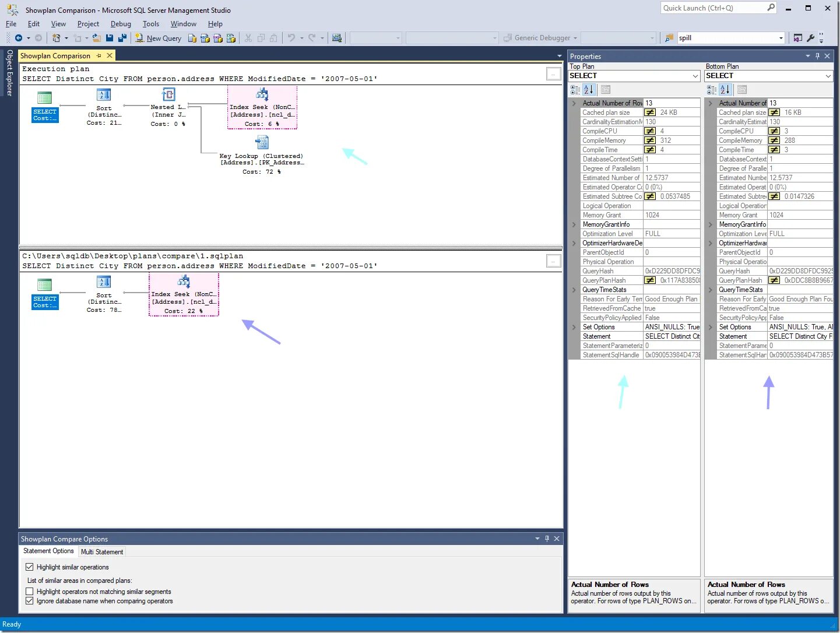Pin the Properties panel with auto-hide icon
840x633 pixels.
[x=817, y=56]
